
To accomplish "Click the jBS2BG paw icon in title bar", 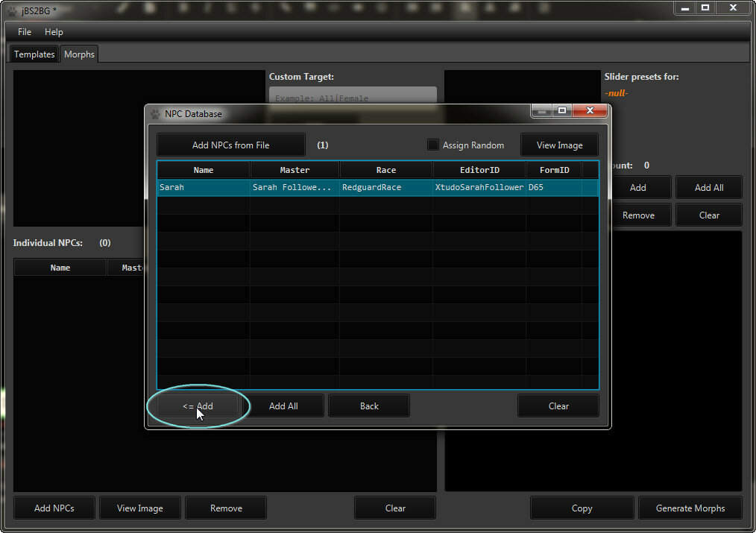I will coord(12,10).
